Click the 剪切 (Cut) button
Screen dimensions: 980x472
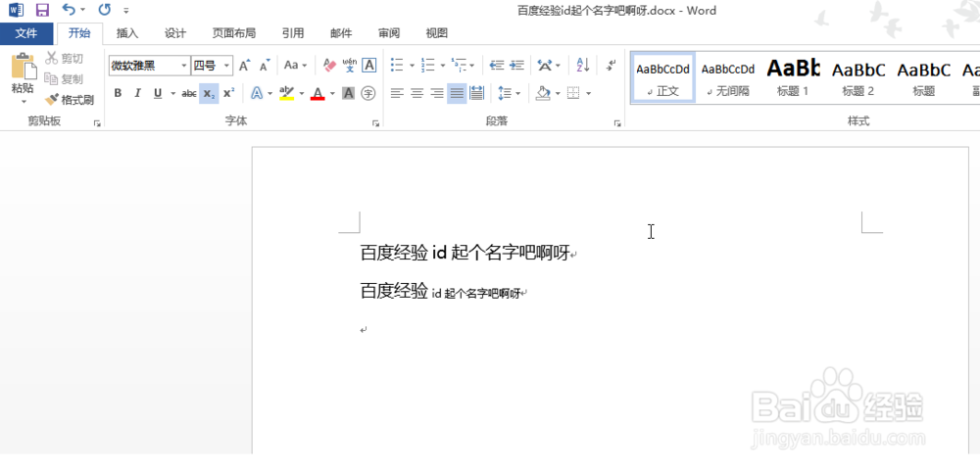(x=65, y=58)
